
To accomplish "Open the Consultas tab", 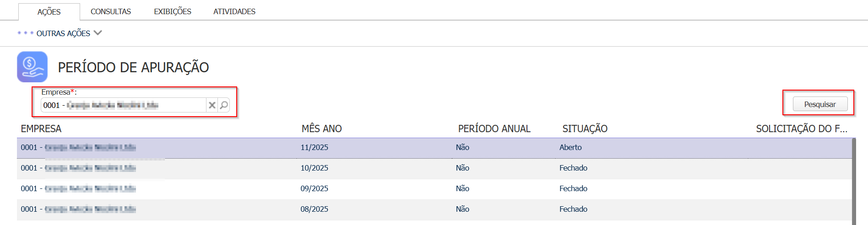I will pyautogui.click(x=111, y=11).
